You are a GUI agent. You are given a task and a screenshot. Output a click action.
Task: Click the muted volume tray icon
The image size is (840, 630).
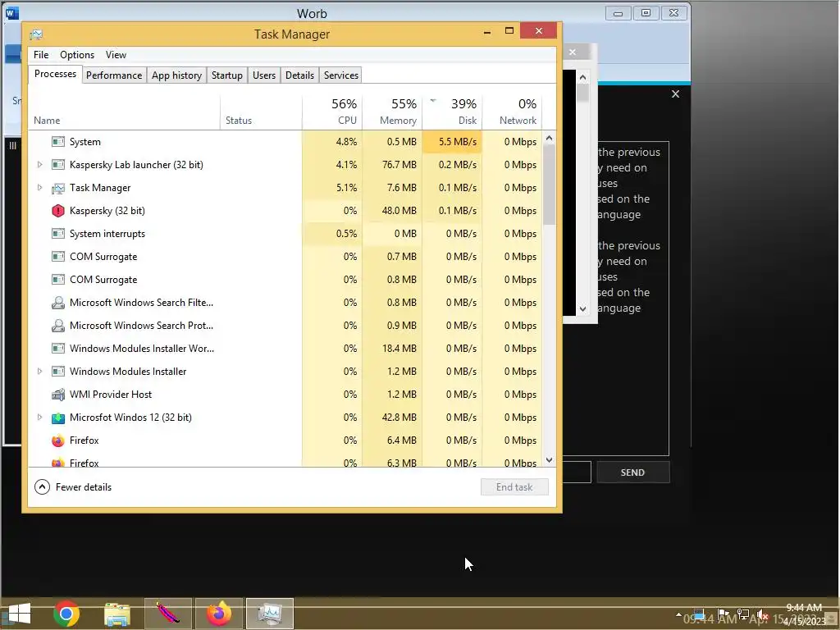(762, 615)
